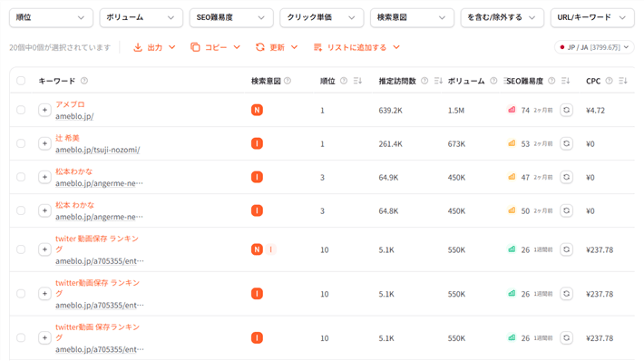Open the ameblo.jp/tsuji-nozomi/ URL link
Image resolution: width=644 pixels, height=361 pixels.
97,150
